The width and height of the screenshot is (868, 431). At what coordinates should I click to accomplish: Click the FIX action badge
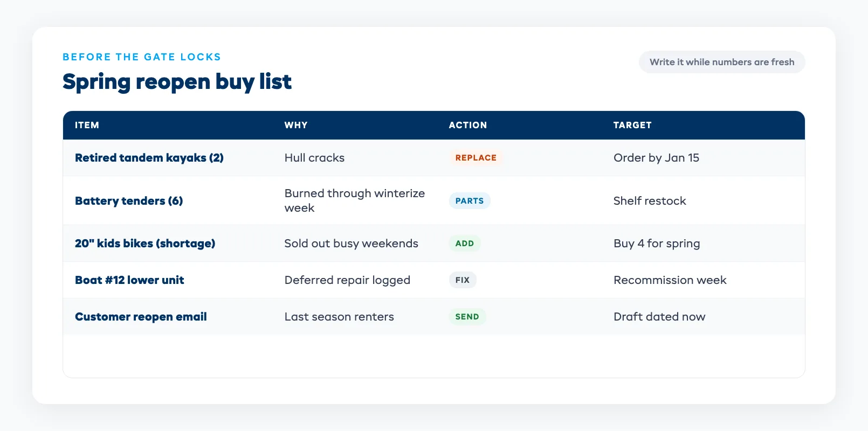pyautogui.click(x=463, y=280)
